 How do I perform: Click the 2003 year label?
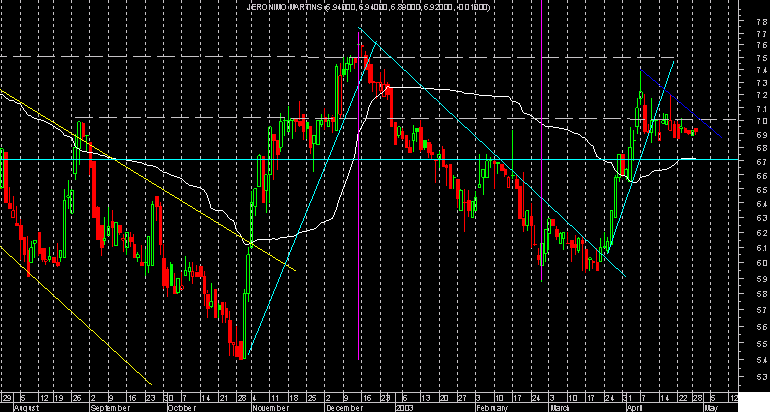[404, 408]
